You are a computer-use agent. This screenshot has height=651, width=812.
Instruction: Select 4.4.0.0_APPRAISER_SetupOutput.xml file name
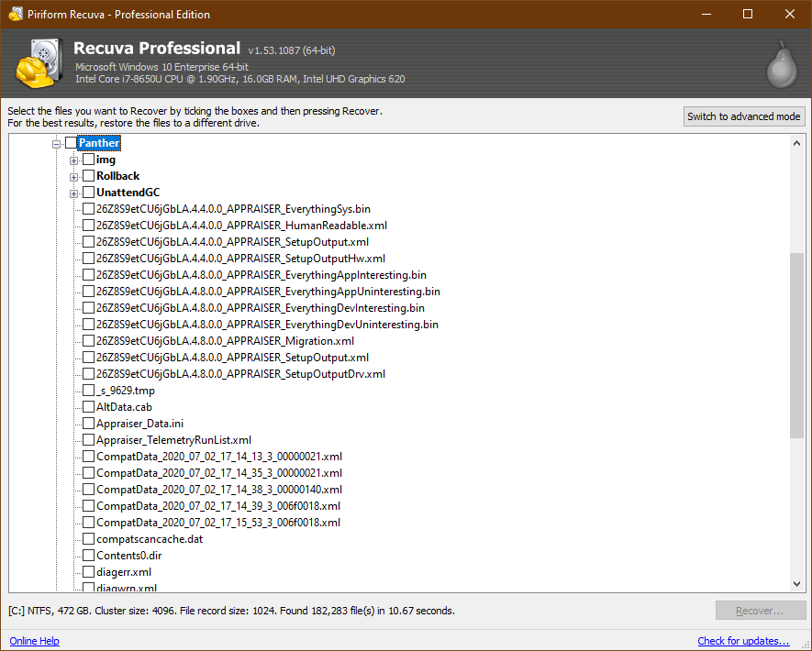coord(232,242)
